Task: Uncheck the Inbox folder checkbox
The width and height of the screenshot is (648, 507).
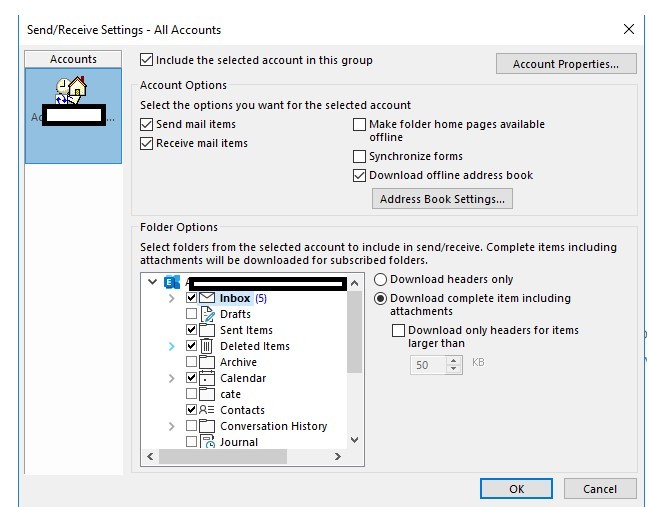Action: 191,298
